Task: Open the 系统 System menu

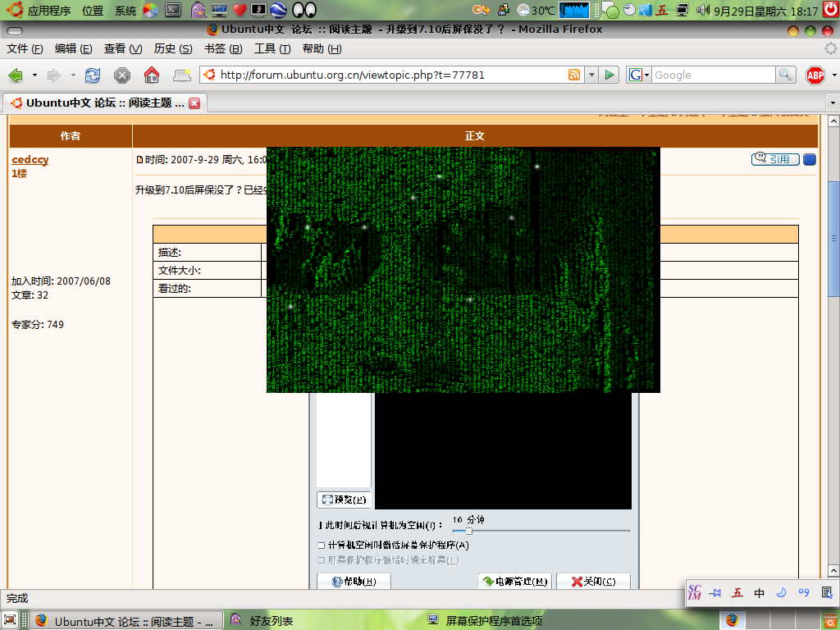Action: point(126,10)
